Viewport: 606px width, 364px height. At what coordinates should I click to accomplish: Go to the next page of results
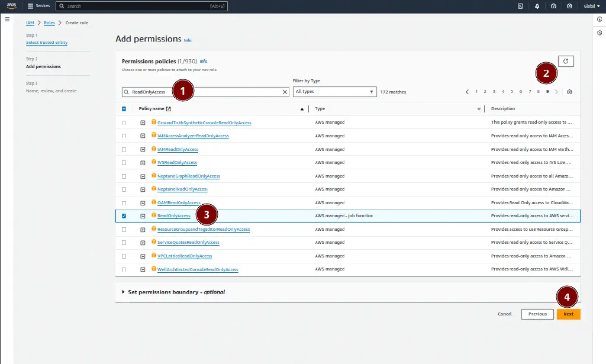click(x=556, y=92)
